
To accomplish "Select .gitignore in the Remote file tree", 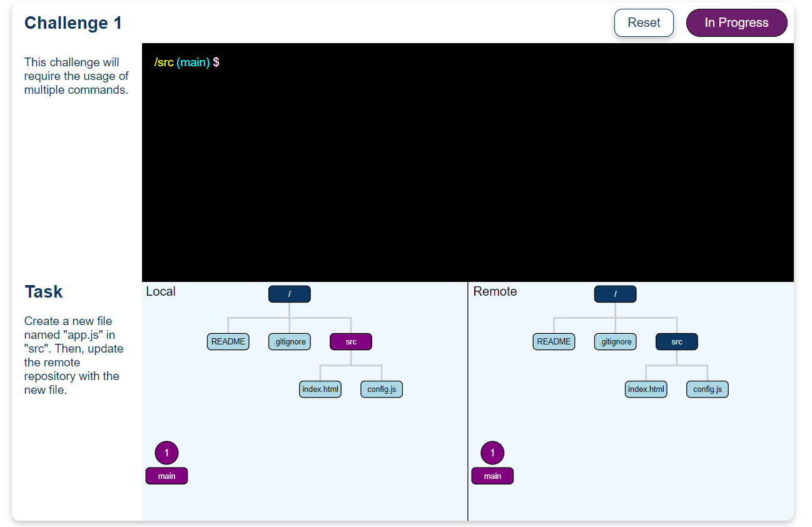I will (615, 341).
